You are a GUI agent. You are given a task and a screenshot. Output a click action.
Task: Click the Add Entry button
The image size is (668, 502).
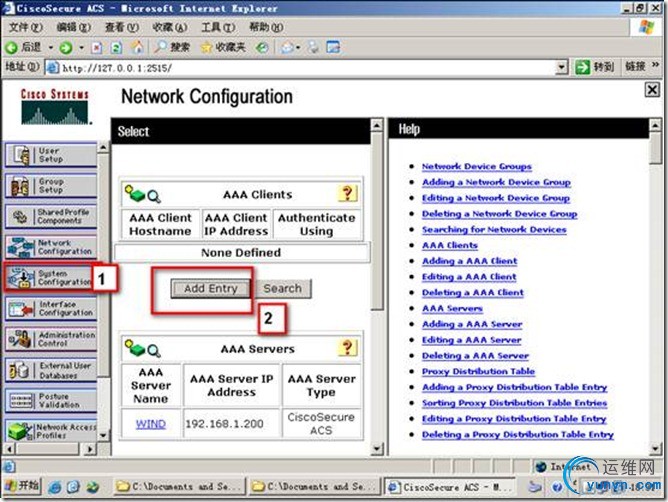coord(210,289)
